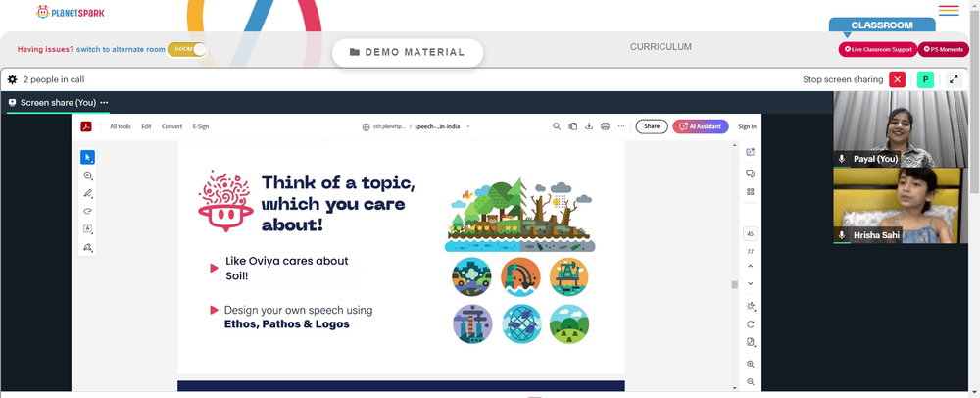Screen dimensions: 980x398
Task: Open the All tools menu
Action: click(x=120, y=126)
